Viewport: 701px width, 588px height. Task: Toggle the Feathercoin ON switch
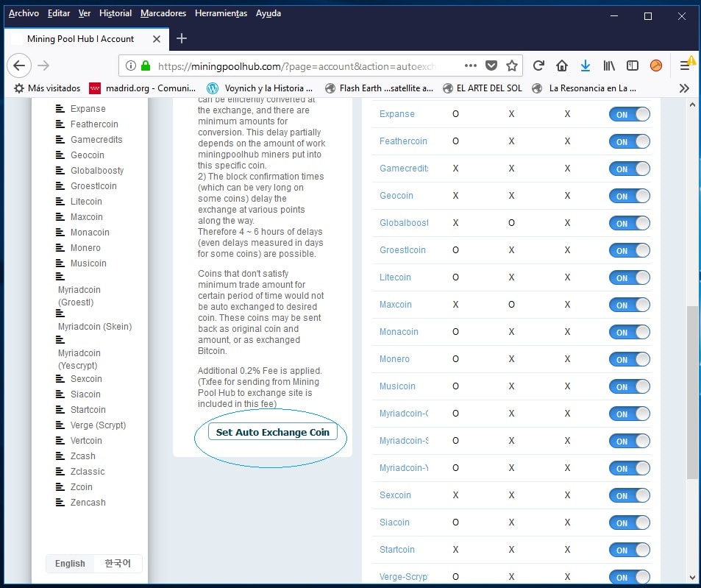tap(629, 141)
